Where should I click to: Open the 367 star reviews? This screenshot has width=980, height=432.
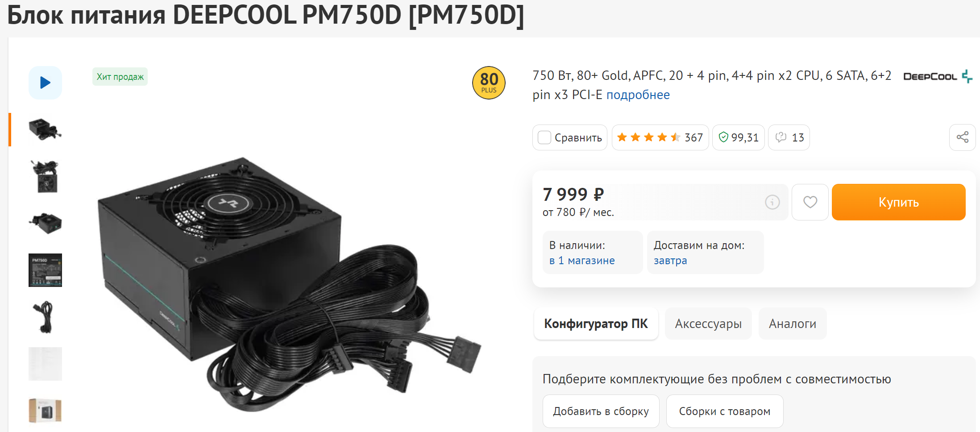pyautogui.click(x=660, y=137)
